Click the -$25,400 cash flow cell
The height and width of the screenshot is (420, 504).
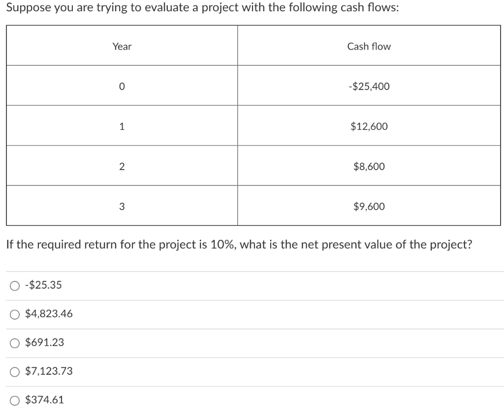point(369,86)
